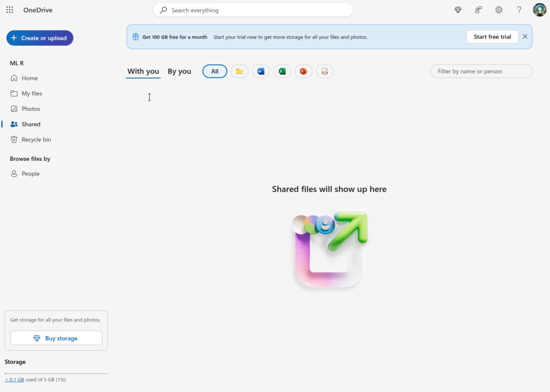
Task: Open the Recycle bin
Action: 36,139
